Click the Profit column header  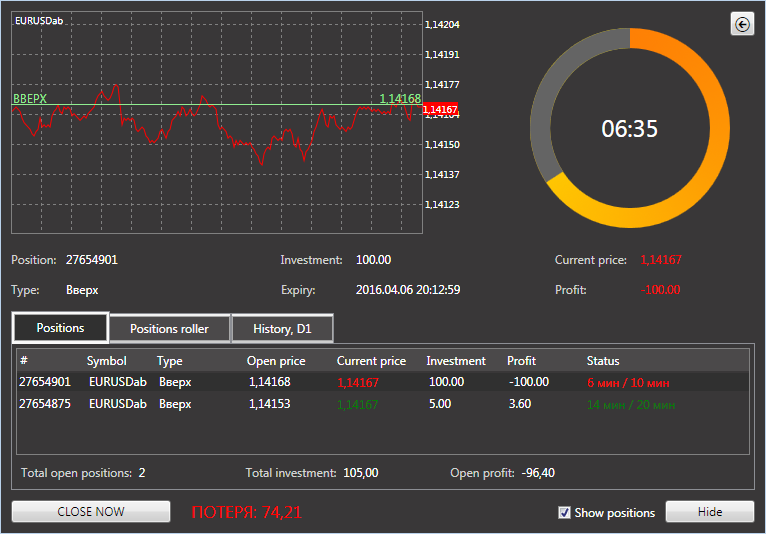point(521,361)
